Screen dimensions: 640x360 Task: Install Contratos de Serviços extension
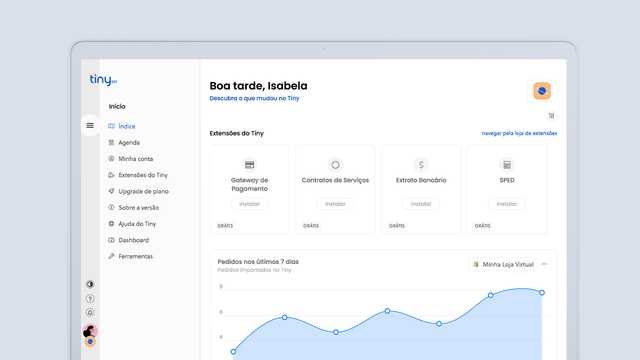tap(335, 204)
